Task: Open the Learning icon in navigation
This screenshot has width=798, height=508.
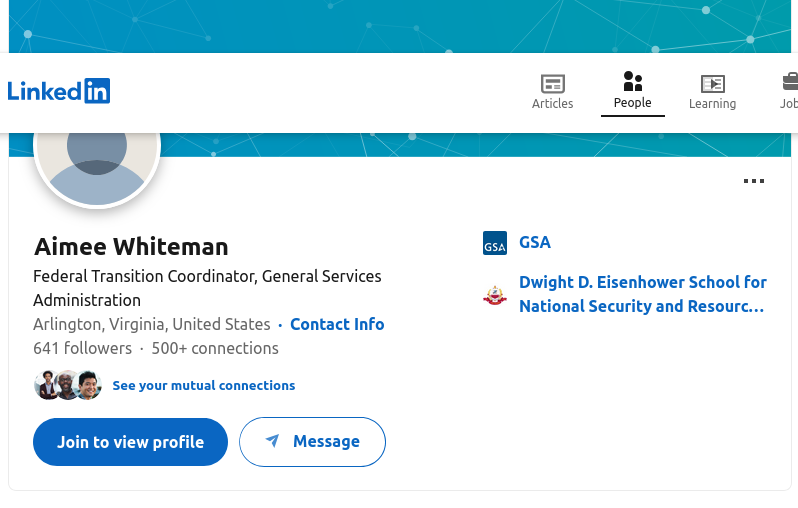Action: tap(712, 84)
